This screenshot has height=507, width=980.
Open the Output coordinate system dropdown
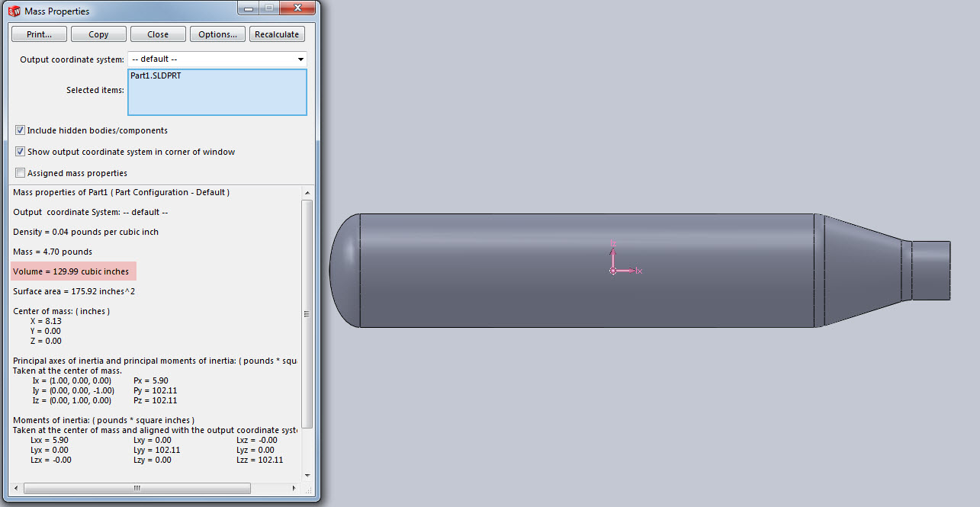click(300, 59)
